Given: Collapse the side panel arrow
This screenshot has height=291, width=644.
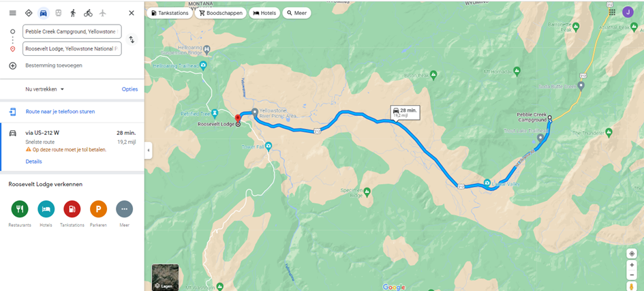Looking at the screenshot, I should tap(149, 150).
